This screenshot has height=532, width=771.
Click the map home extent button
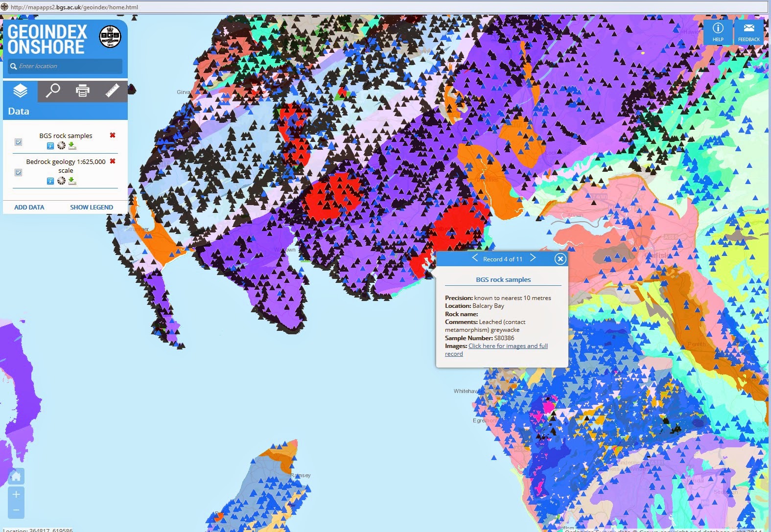[x=16, y=476]
